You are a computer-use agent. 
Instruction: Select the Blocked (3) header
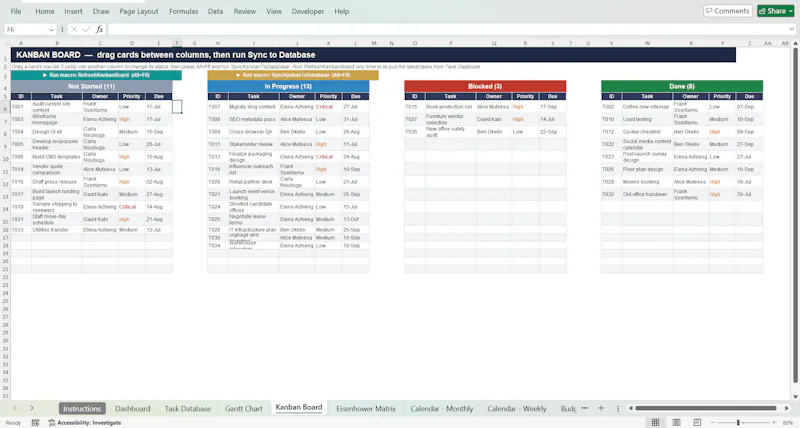tap(485, 86)
